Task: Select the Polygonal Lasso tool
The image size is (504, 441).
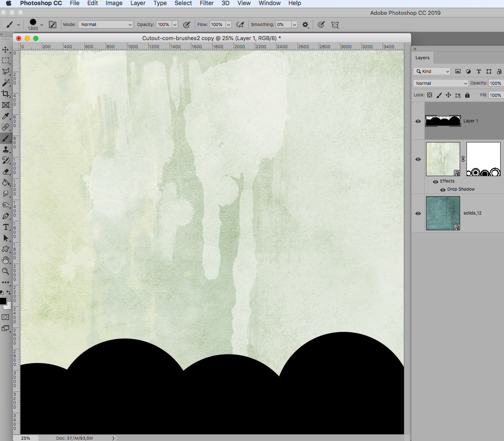Action: (x=6, y=71)
